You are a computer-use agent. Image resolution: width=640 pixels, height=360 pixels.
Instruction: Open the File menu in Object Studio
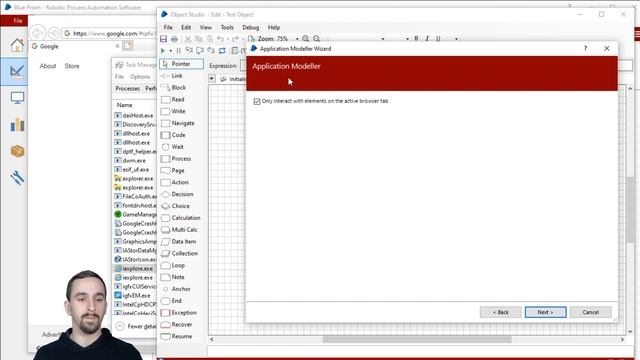coord(168,27)
